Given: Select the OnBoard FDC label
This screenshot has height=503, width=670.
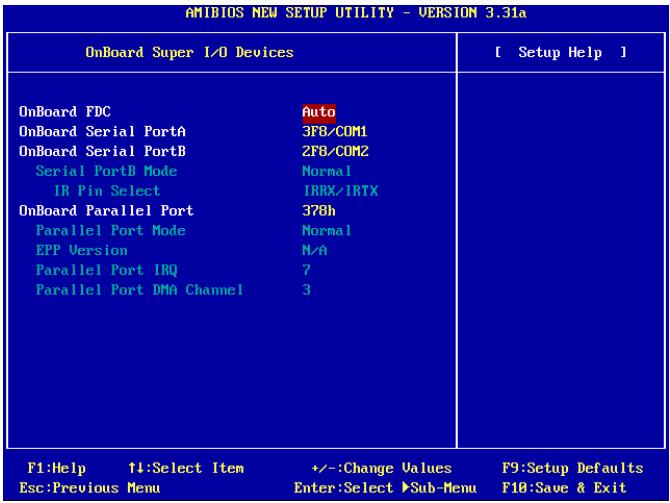Looking at the screenshot, I should (x=65, y=112).
